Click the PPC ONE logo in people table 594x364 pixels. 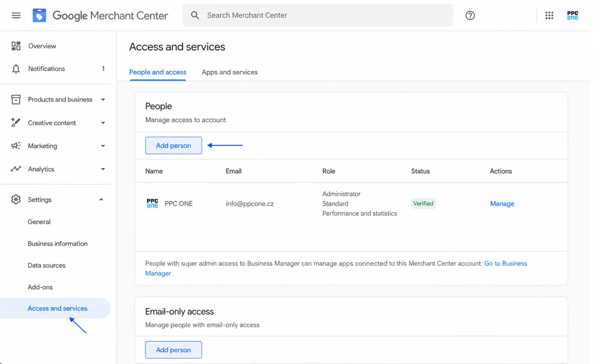(x=152, y=203)
